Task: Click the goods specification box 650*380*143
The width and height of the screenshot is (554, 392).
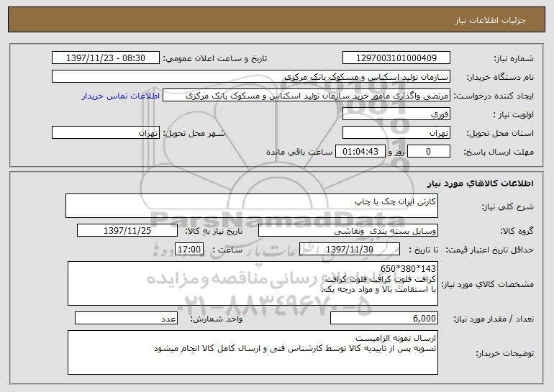Action: coord(253,283)
